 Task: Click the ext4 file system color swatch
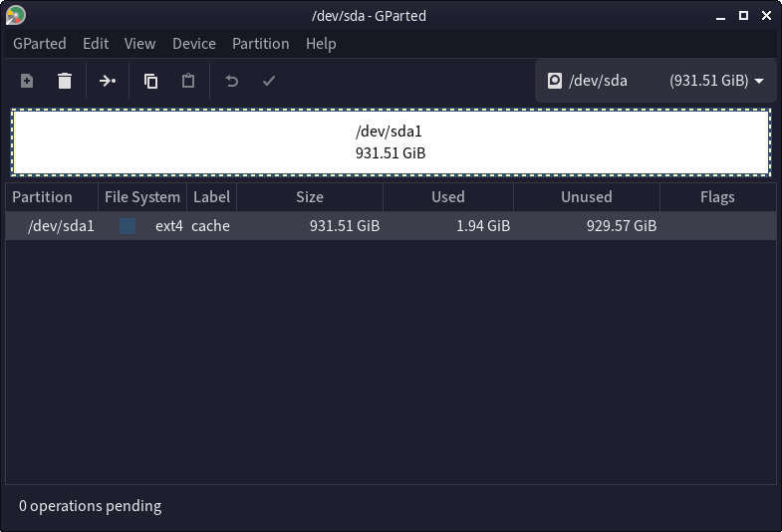click(128, 226)
